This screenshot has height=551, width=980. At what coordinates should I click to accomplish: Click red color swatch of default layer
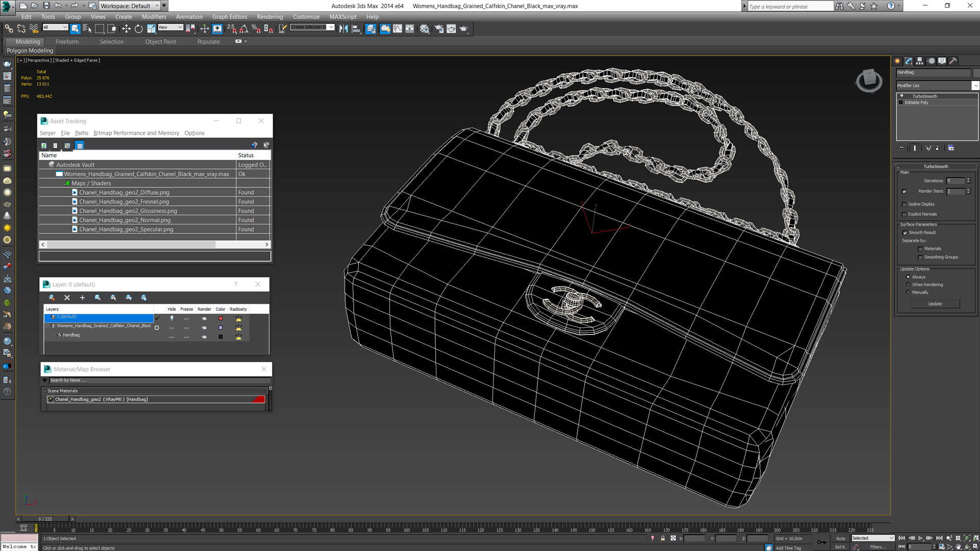click(220, 318)
